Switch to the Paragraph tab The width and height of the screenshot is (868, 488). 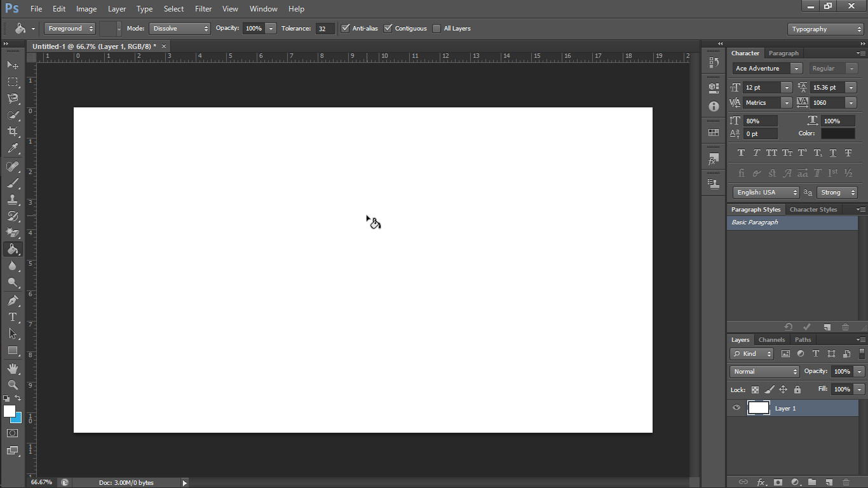pos(783,53)
